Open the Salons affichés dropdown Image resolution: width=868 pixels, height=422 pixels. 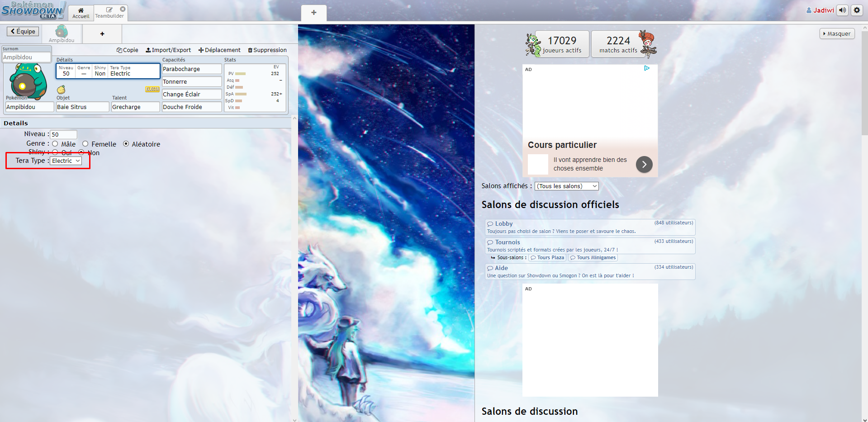(566, 186)
